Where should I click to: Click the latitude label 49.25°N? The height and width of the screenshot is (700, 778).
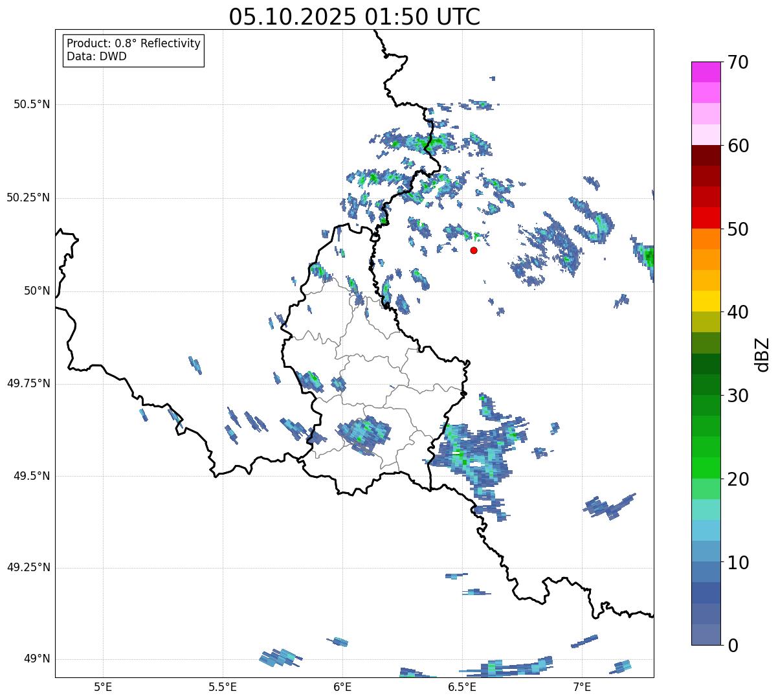point(28,567)
